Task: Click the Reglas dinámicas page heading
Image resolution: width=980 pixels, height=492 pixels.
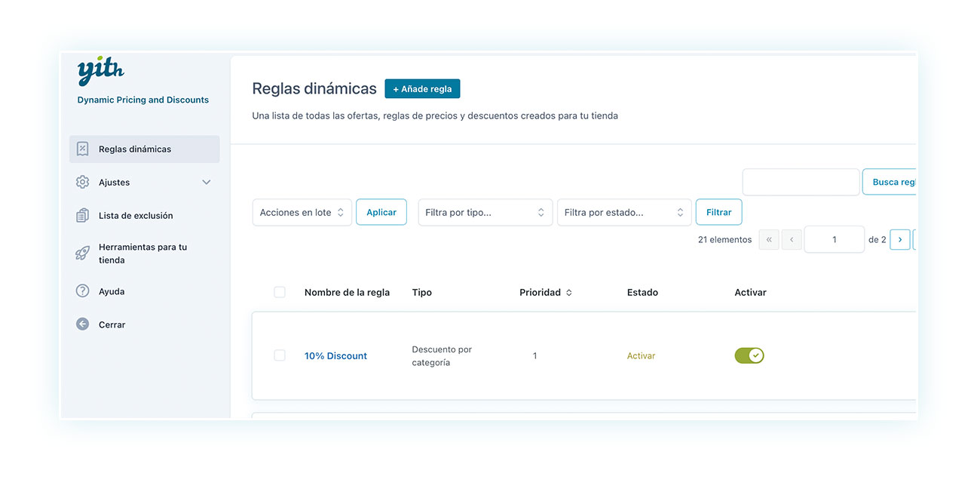Action: (x=314, y=88)
